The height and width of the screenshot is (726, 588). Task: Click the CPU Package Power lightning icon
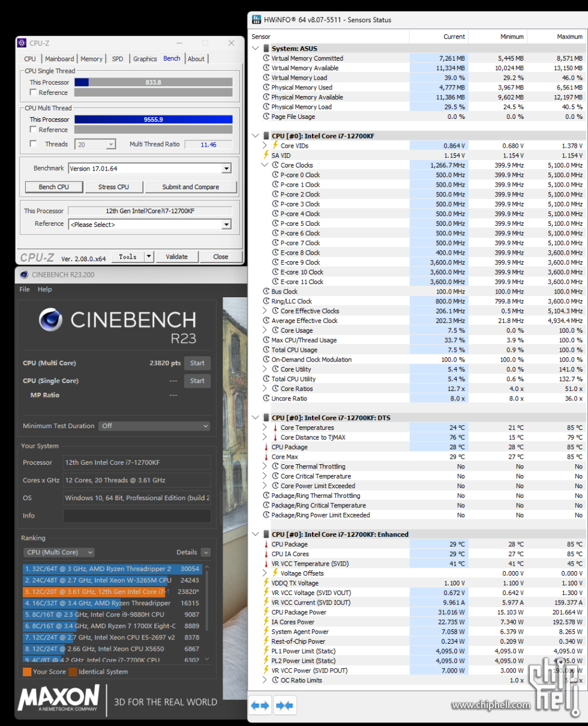[266, 612]
